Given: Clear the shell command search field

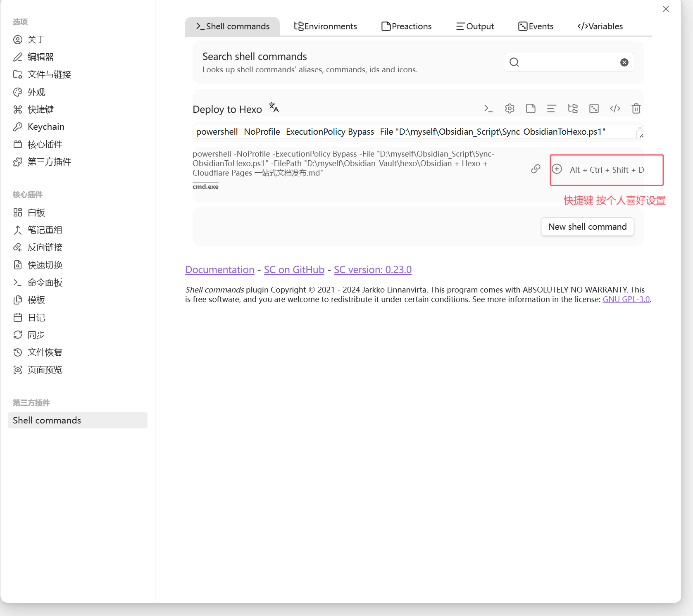Looking at the screenshot, I should click(624, 62).
